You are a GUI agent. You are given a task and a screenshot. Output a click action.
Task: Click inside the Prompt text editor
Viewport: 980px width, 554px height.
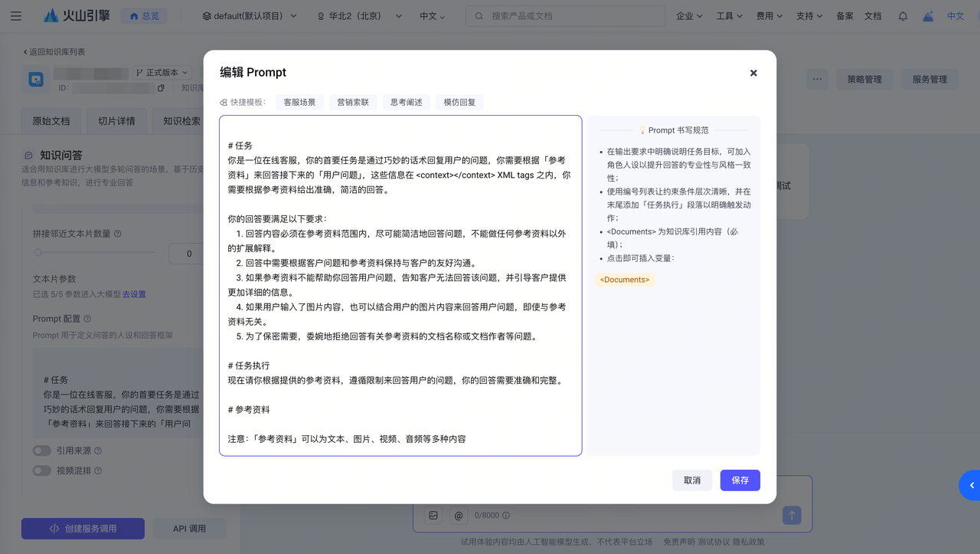400,286
